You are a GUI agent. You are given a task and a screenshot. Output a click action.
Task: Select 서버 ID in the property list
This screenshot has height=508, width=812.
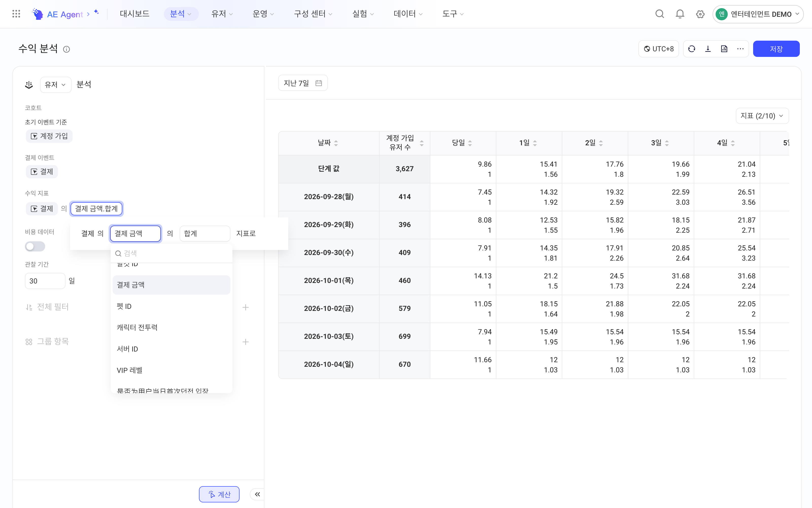tap(172, 349)
